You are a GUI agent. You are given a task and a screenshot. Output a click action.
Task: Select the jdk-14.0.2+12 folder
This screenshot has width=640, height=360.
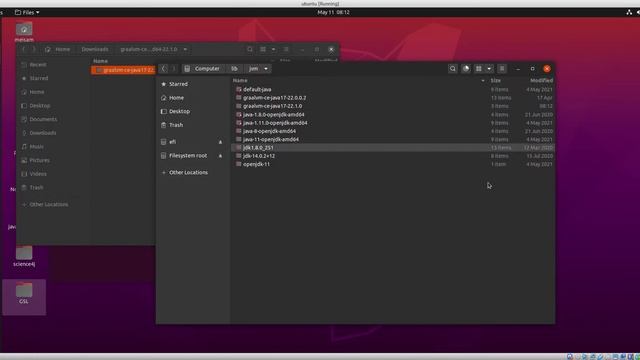point(393,156)
